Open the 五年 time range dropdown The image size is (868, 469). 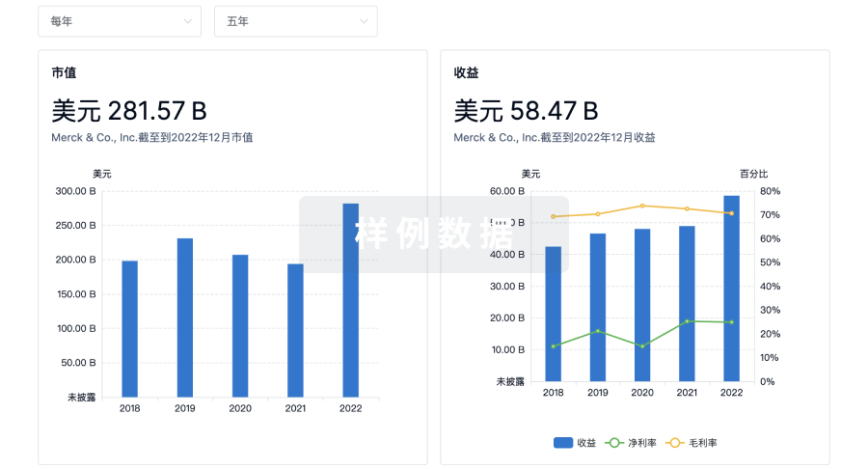coord(295,21)
